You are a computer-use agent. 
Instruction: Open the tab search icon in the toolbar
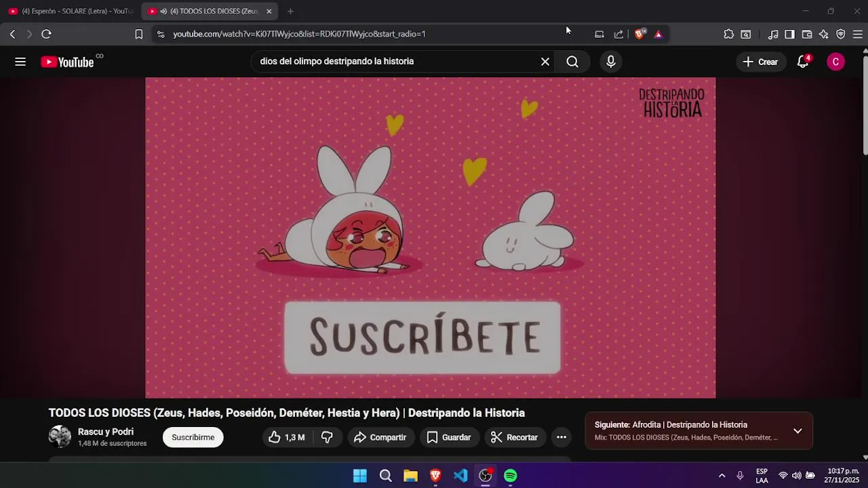(746, 34)
